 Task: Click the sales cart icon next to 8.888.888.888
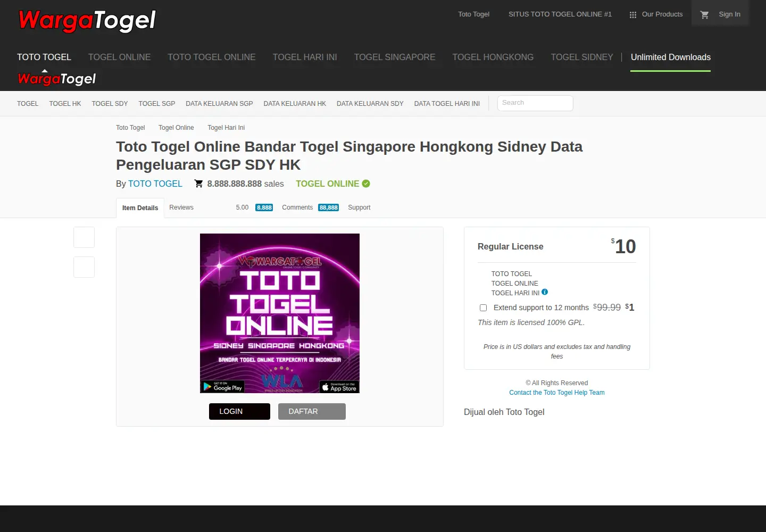[x=198, y=184]
